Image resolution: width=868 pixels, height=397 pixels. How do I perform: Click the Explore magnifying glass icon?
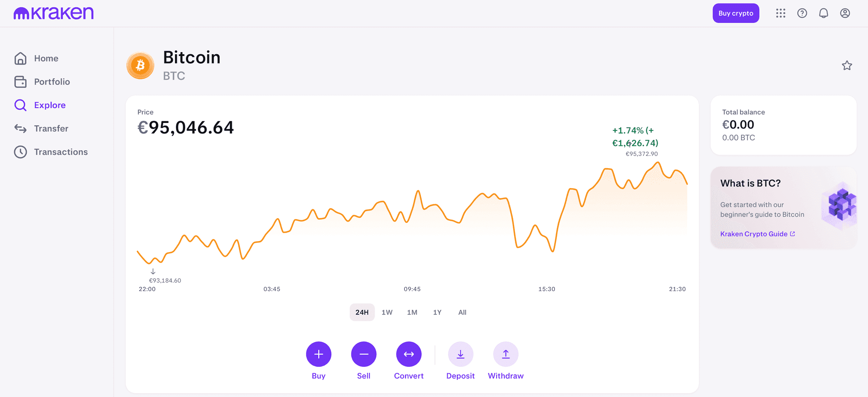click(20, 105)
